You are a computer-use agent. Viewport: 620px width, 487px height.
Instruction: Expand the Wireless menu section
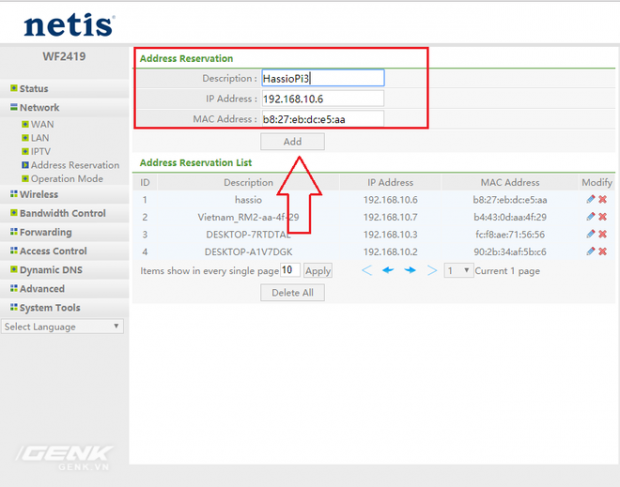tap(38, 194)
